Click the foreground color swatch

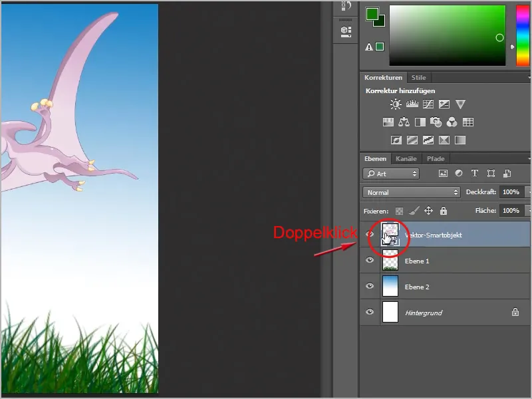coord(372,13)
